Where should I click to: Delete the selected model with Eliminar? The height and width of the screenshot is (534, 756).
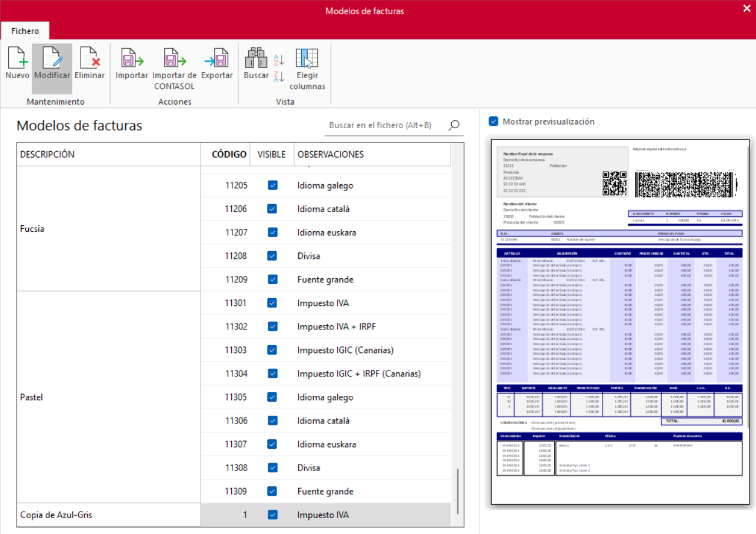tap(89, 64)
